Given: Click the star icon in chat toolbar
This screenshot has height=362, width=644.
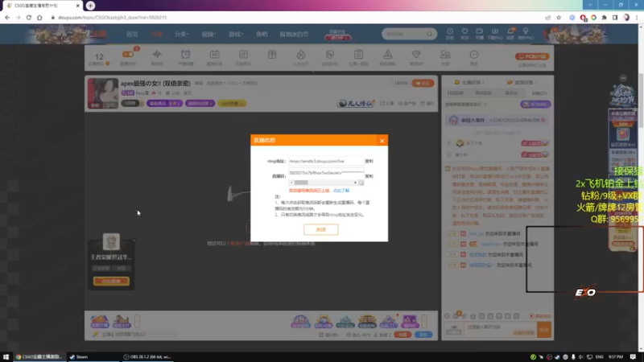Looking at the screenshot, I should (x=473, y=316).
